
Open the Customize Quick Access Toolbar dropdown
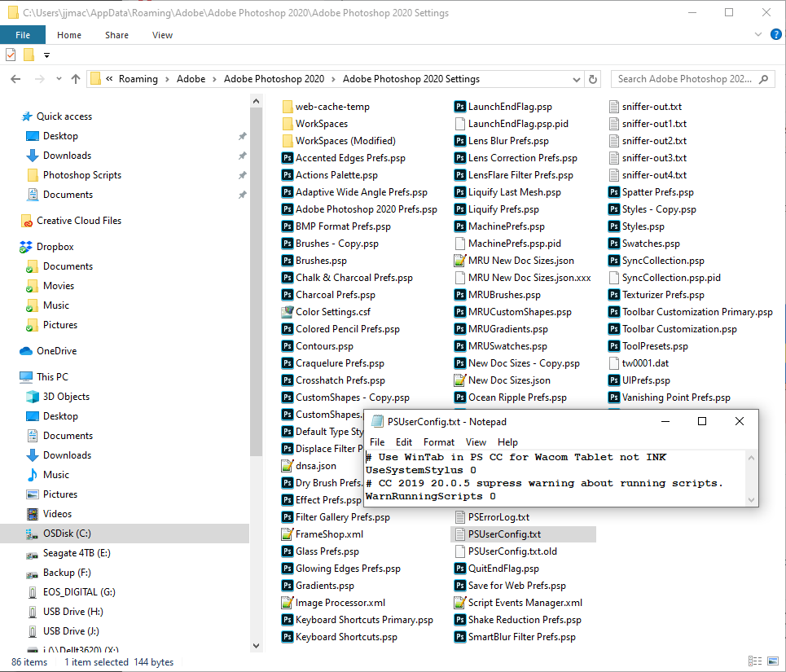click(x=46, y=55)
